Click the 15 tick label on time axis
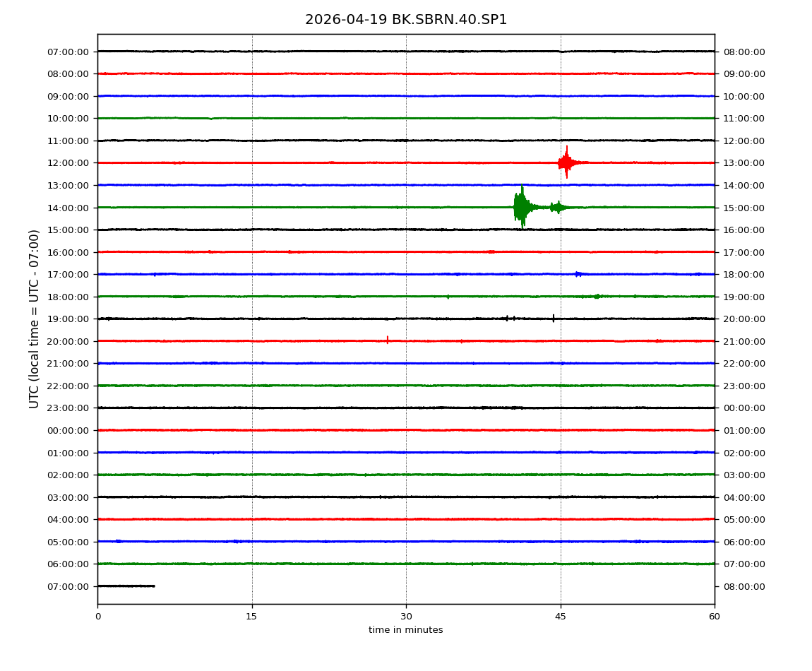 coord(251,617)
